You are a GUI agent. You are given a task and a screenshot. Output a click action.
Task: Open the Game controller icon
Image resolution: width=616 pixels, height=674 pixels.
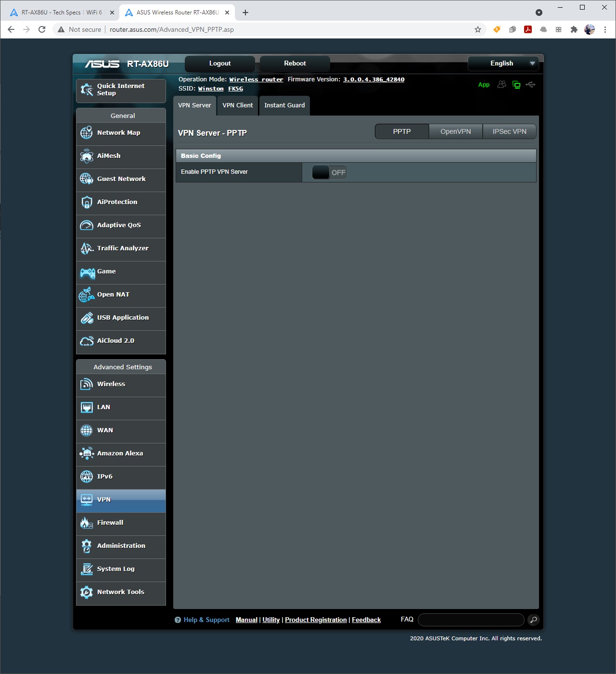tap(87, 273)
